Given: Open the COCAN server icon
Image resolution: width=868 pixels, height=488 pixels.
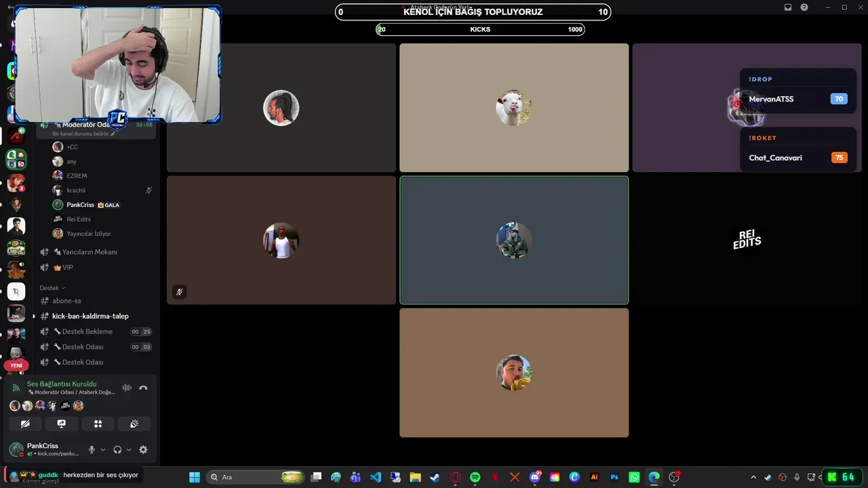Looking at the screenshot, I should [x=16, y=248].
